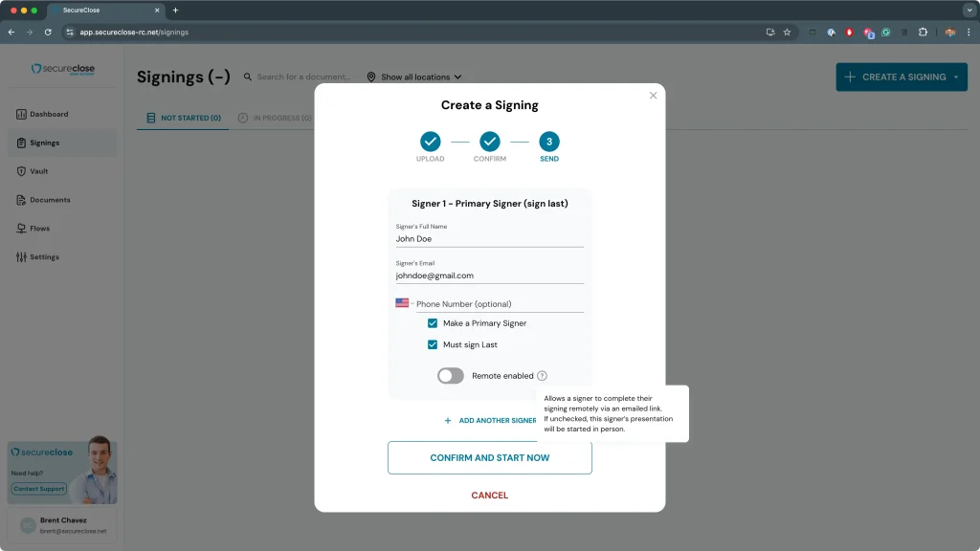
Task: Click the Remote enabled help question icon
Action: (542, 376)
